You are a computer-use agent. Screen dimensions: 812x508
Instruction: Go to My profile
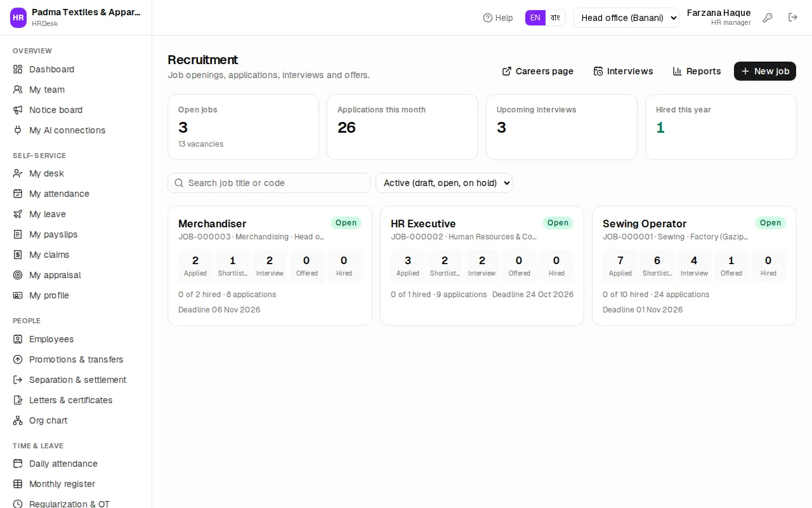tap(76, 295)
